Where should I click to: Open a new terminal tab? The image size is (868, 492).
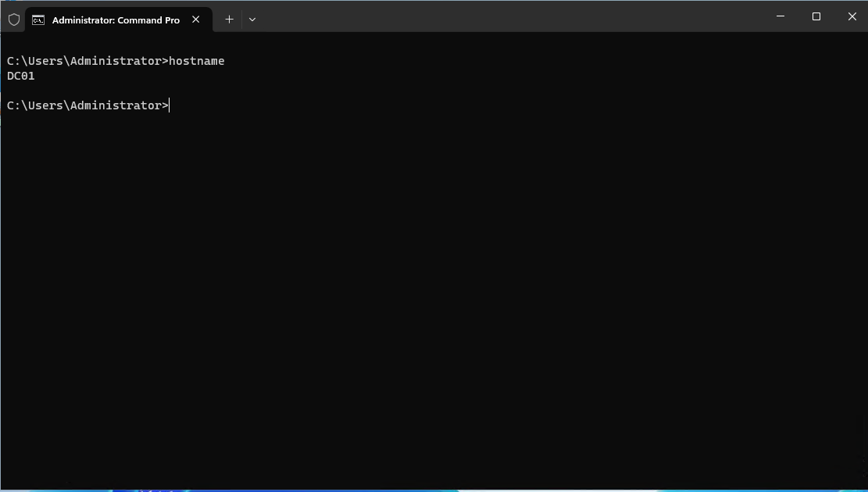[x=229, y=20]
